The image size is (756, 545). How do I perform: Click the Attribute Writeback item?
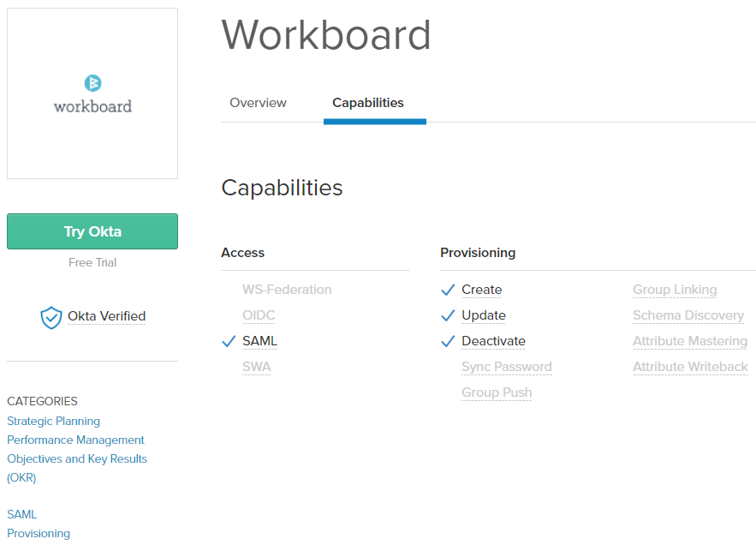(690, 367)
